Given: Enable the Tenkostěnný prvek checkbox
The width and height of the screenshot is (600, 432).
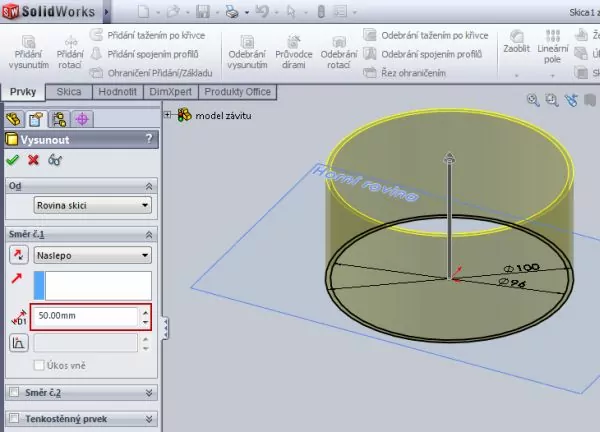Looking at the screenshot, I should pyautogui.click(x=13, y=418).
